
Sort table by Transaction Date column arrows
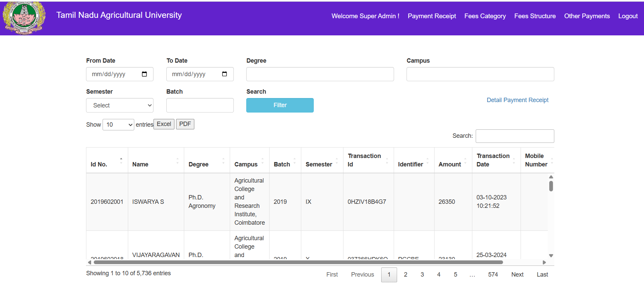(x=514, y=161)
